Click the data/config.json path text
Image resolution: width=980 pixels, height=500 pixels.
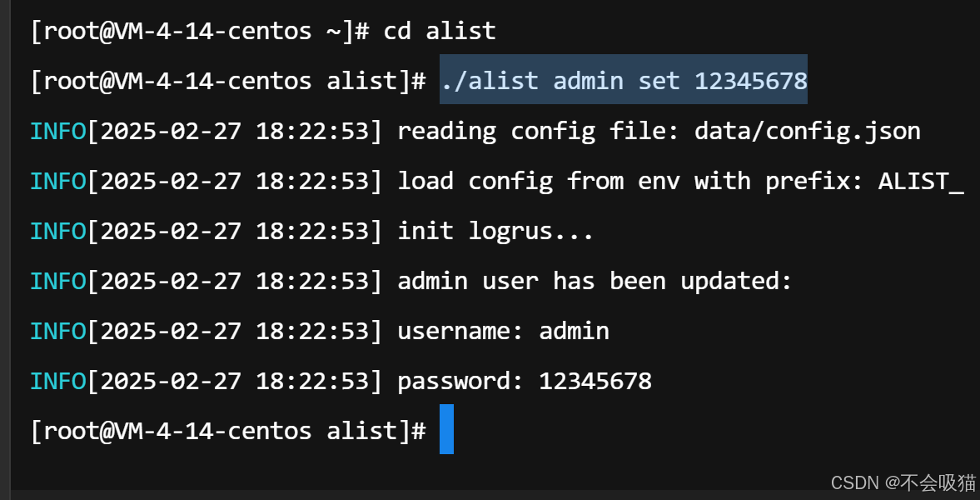point(808,131)
